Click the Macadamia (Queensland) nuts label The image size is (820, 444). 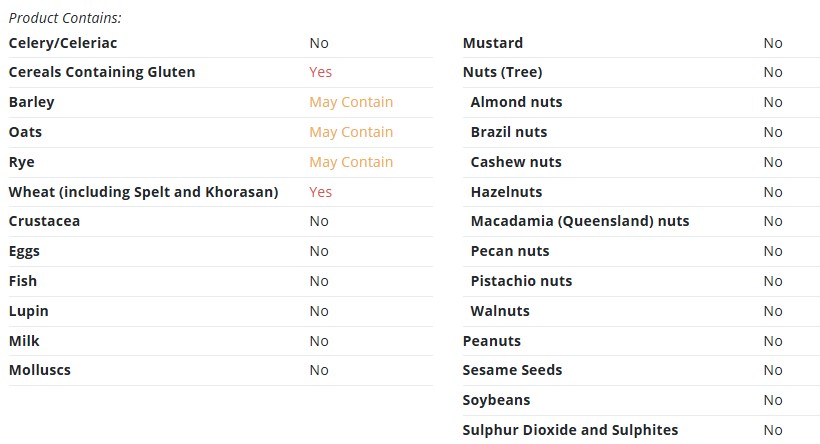pyautogui.click(x=580, y=221)
